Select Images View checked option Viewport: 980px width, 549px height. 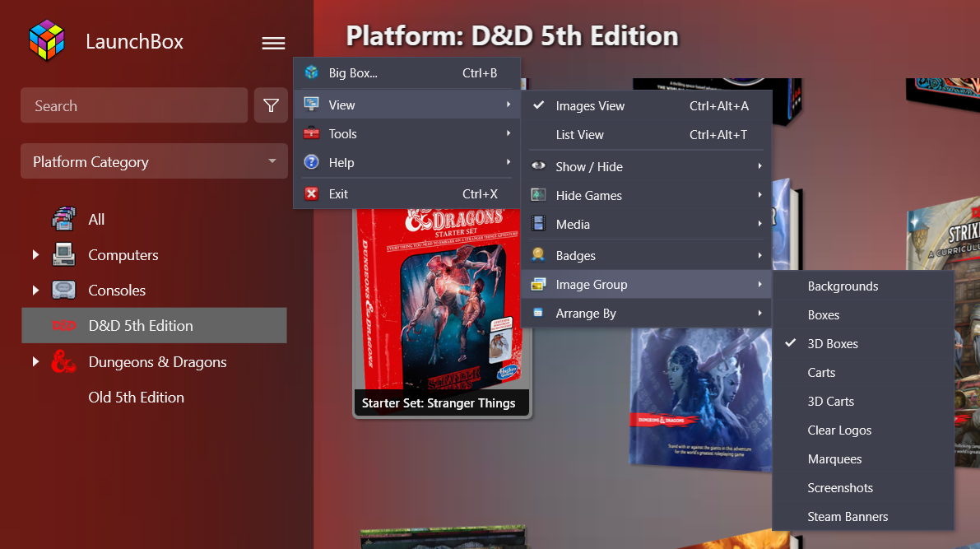click(x=646, y=105)
